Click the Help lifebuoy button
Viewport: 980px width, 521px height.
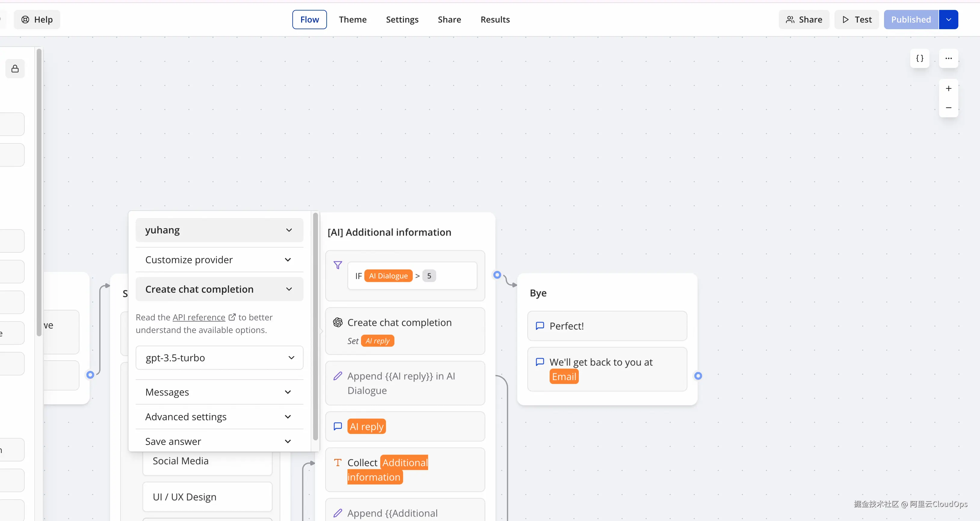[x=37, y=20]
